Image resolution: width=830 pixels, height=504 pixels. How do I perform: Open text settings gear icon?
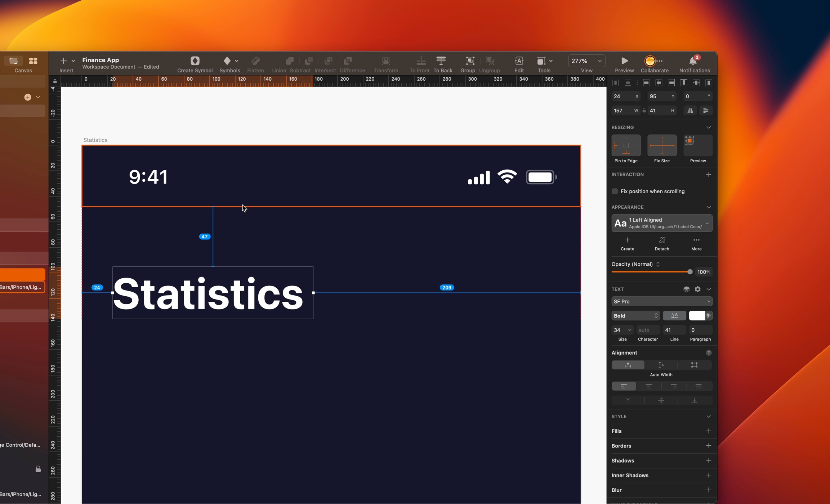click(697, 289)
